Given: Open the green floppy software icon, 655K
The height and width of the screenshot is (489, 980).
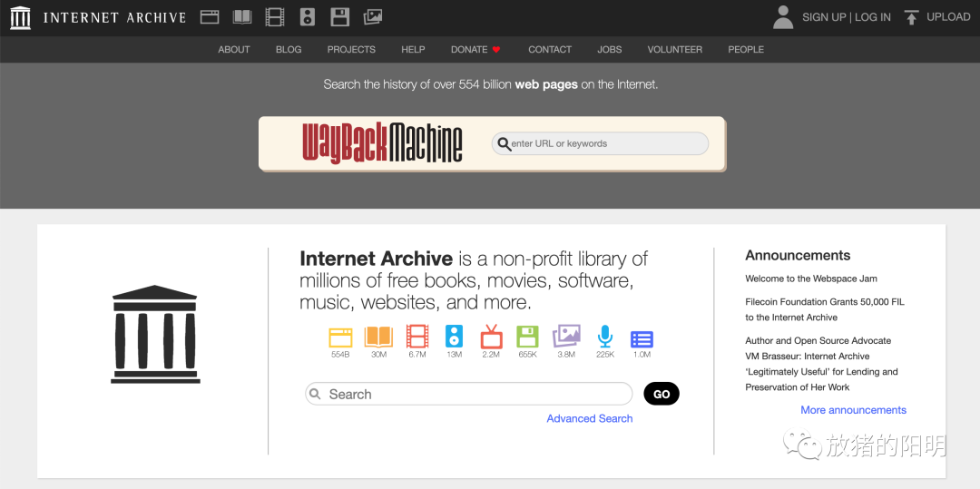Looking at the screenshot, I should [x=527, y=337].
